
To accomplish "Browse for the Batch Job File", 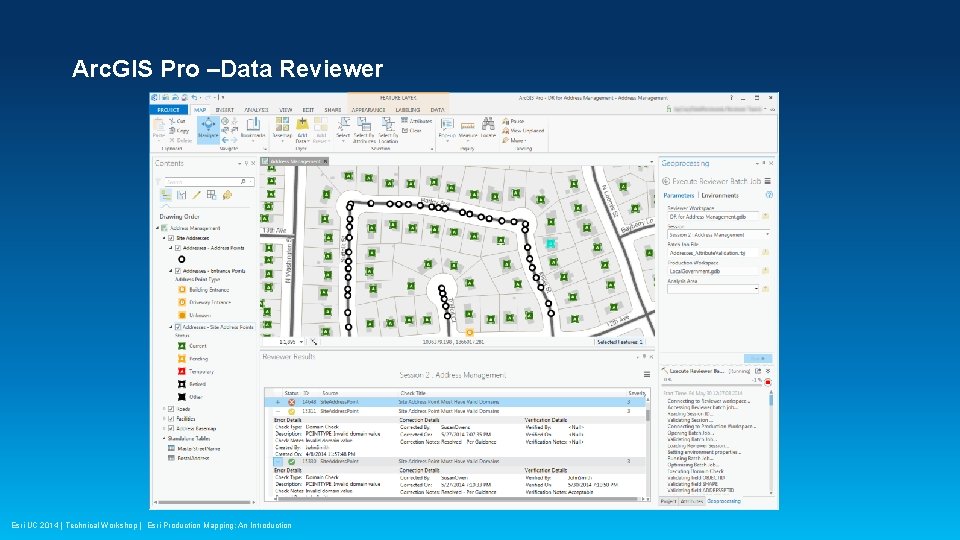I will tap(765, 252).
